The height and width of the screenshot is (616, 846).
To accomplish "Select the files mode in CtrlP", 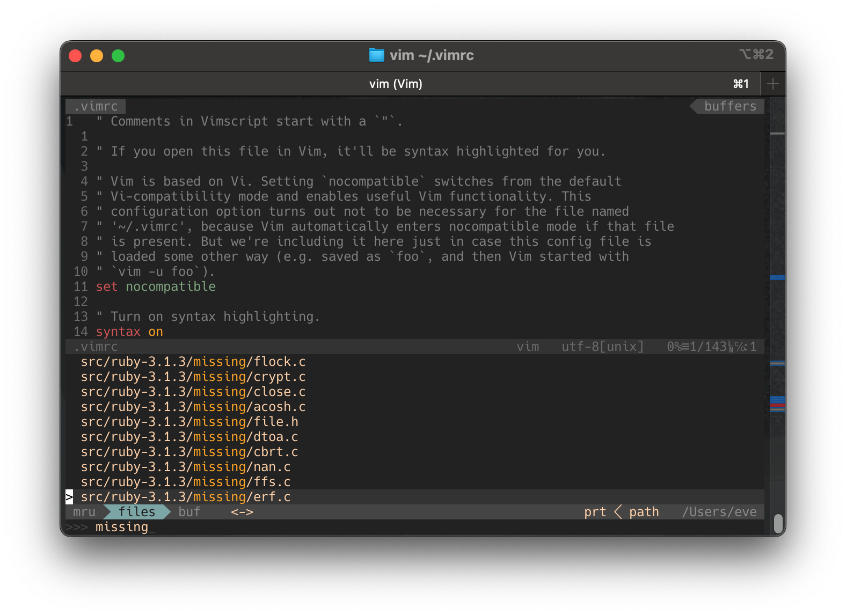I will (137, 512).
